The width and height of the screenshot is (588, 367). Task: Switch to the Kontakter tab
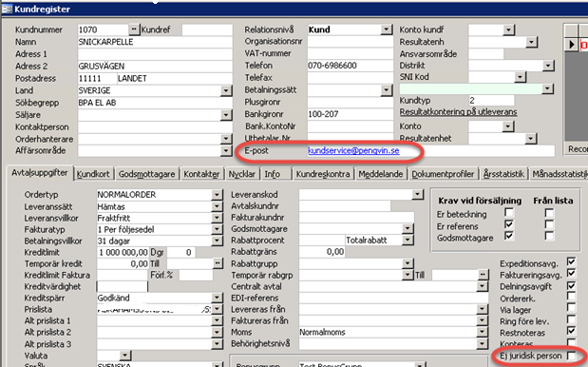point(201,174)
